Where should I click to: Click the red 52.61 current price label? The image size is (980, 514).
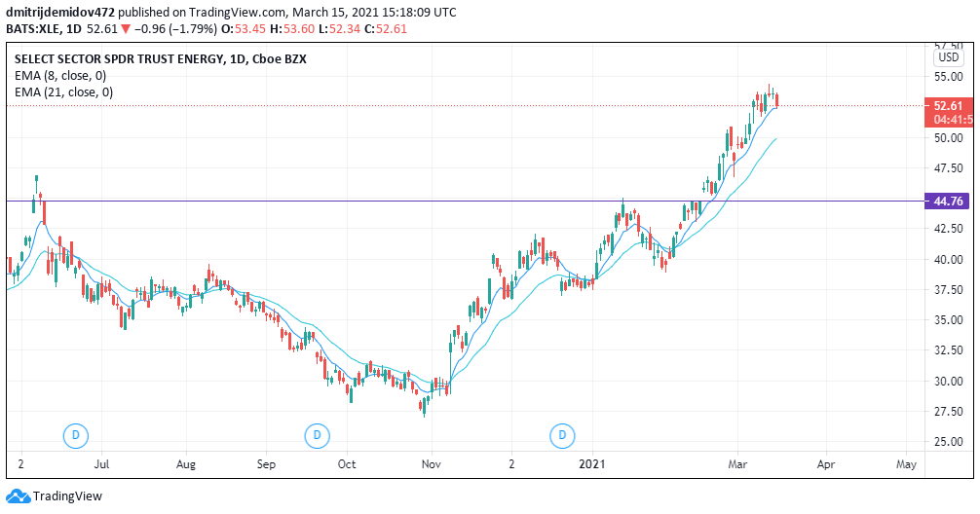point(949,105)
